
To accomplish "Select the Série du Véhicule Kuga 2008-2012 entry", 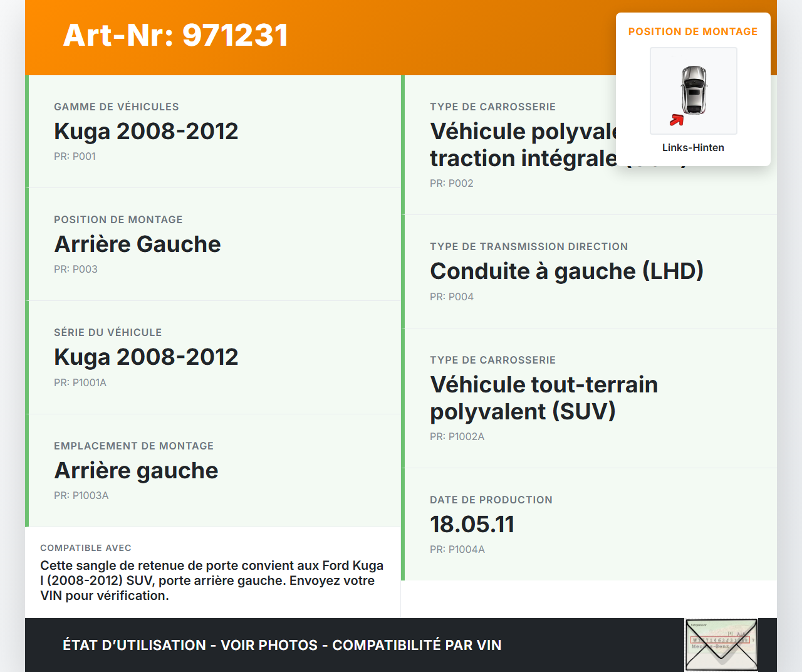I will (146, 357).
